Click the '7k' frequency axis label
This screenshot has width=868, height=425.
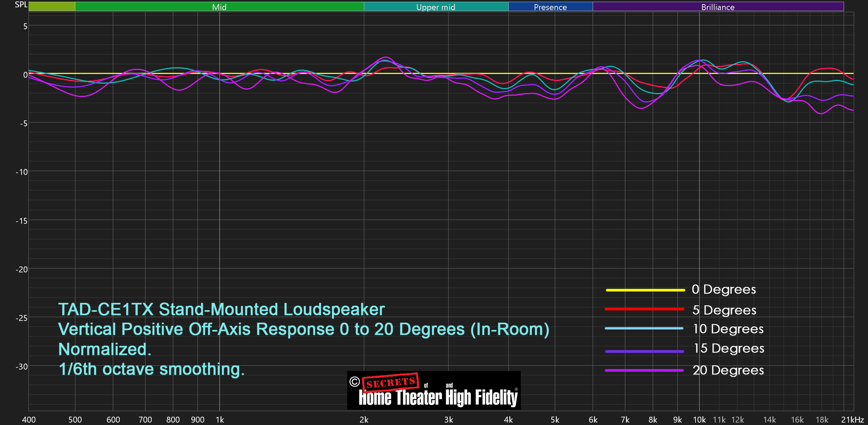625,420
